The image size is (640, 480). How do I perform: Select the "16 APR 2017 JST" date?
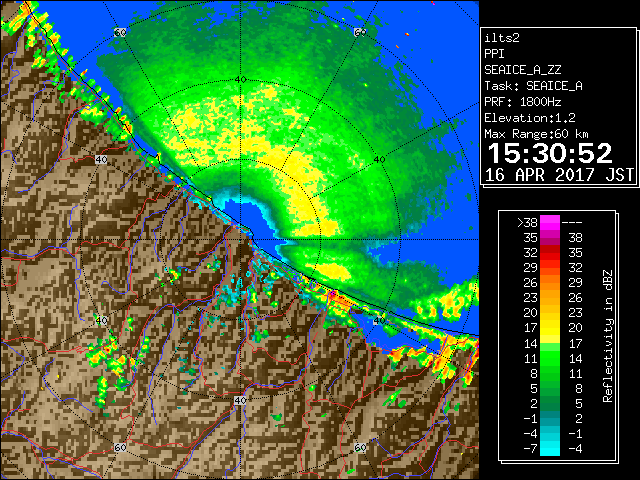[559, 175]
